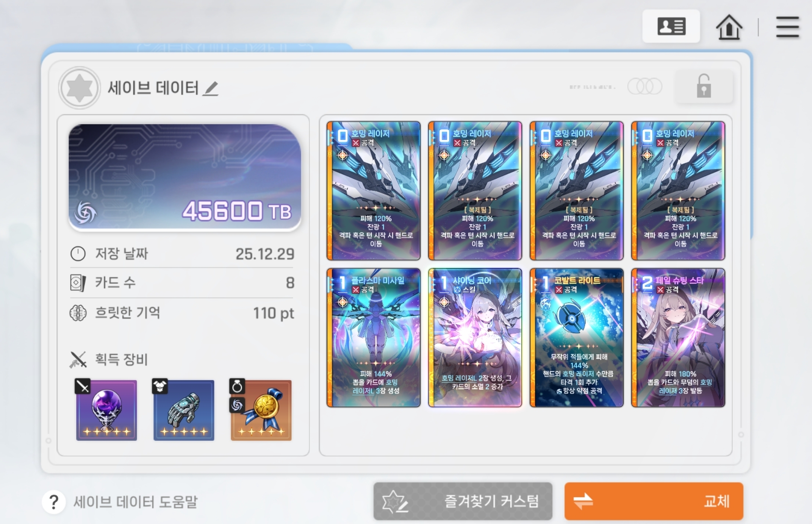Click 즐겨찾기 커스텀 button
The width and height of the screenshot is (812, 524).
[463, 501]
